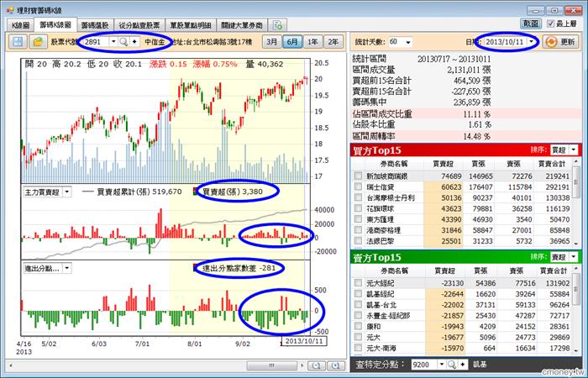Screen dimensions: 588x378
Task: Click the stock code field showing 2891
Action: point(96,42)
